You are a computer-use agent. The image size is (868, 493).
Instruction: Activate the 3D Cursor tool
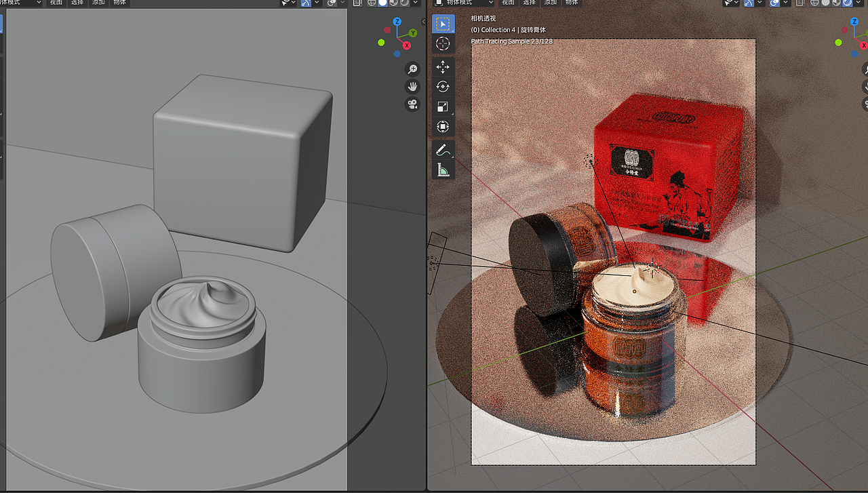pyautogui.click(x=443, y=44)
